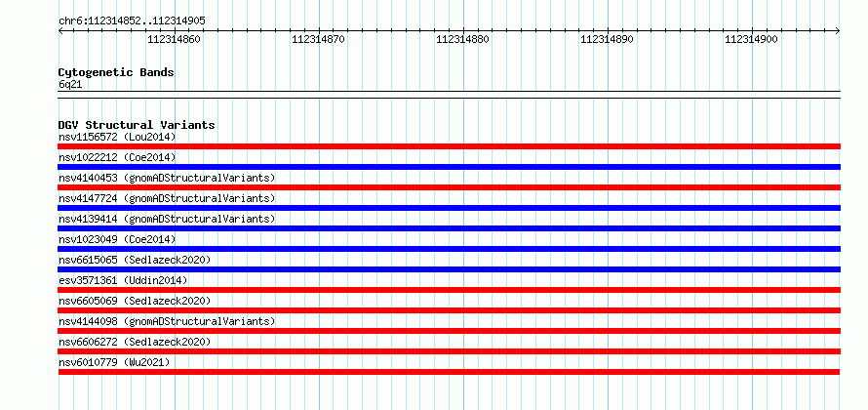
Task: Click ruler position 112314880
Action: pyautogui.click(x=463, y=39)
